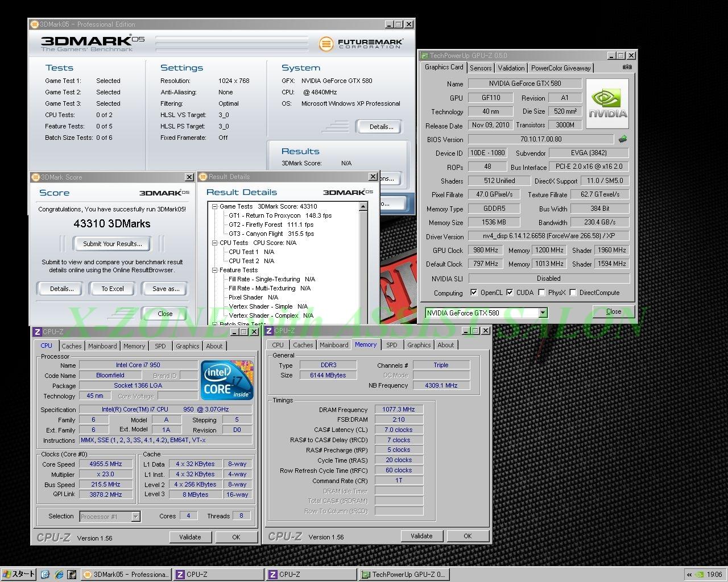The height and width of the screenshot is (582, 728).
Task: Click the TechPowerUp GPU-Z taskbar button
Action: tap(403, 575)
